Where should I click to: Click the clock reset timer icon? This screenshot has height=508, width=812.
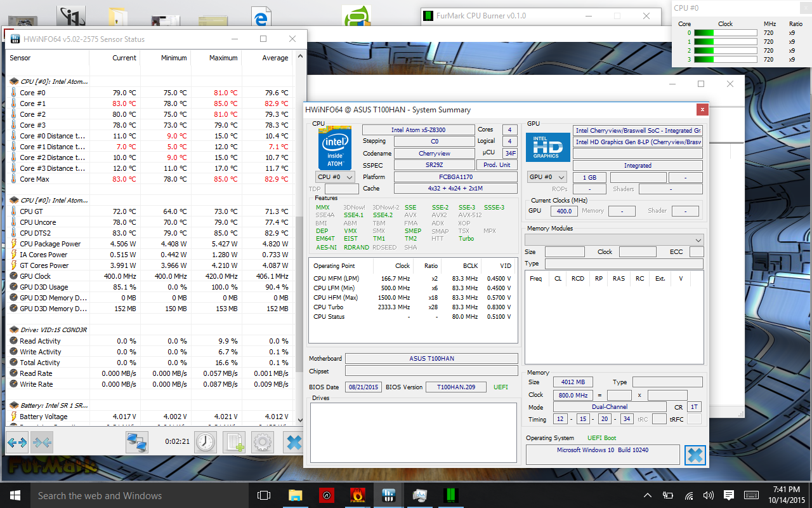coord(206,442)
